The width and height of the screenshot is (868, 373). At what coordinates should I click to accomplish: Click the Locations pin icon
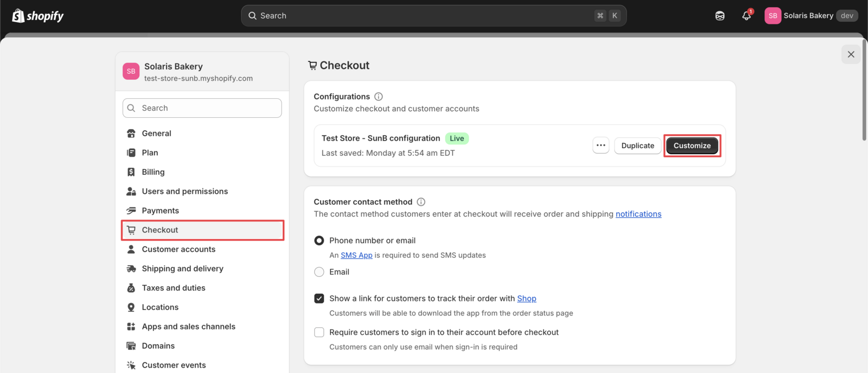(131, 307)
